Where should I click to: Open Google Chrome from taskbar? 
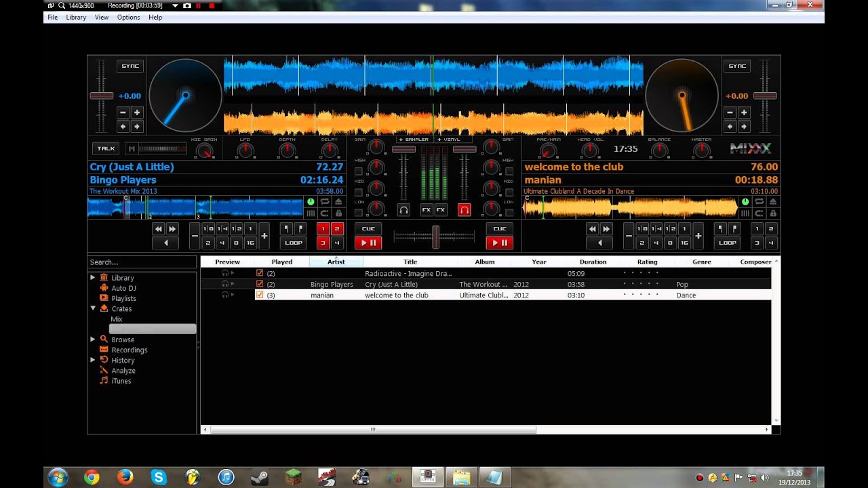coord(92,477)
